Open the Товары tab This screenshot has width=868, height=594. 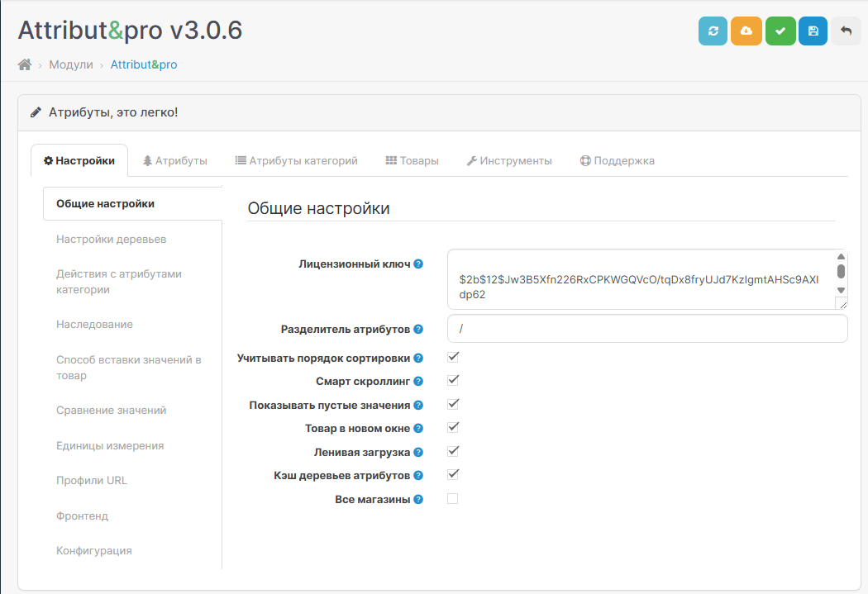pyautogui.click(x=412, y=161)
